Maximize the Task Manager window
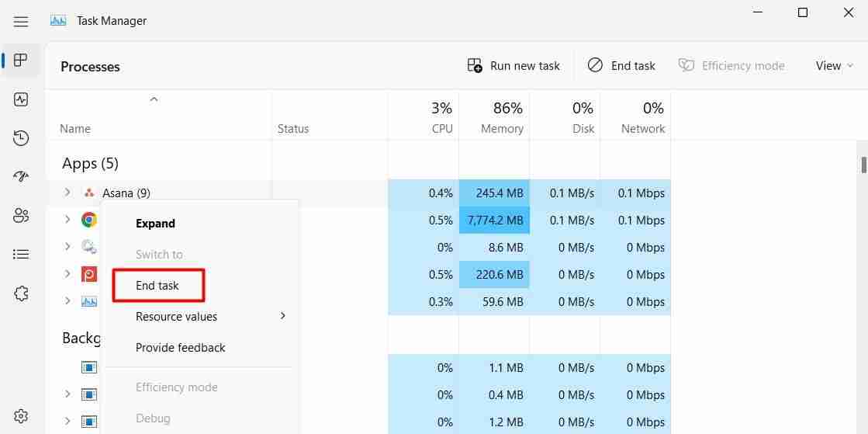 pyautogui.click(x=803, y=12)
